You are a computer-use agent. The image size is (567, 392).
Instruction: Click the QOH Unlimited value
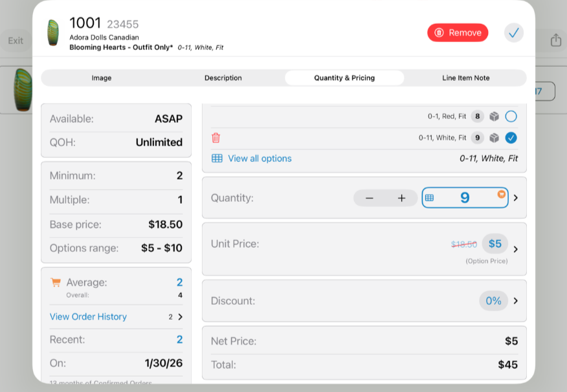[x=159, y=142]
